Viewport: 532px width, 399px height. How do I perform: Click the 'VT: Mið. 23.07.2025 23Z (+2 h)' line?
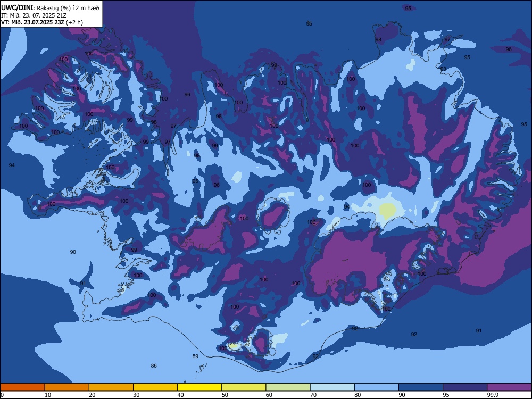41,22
